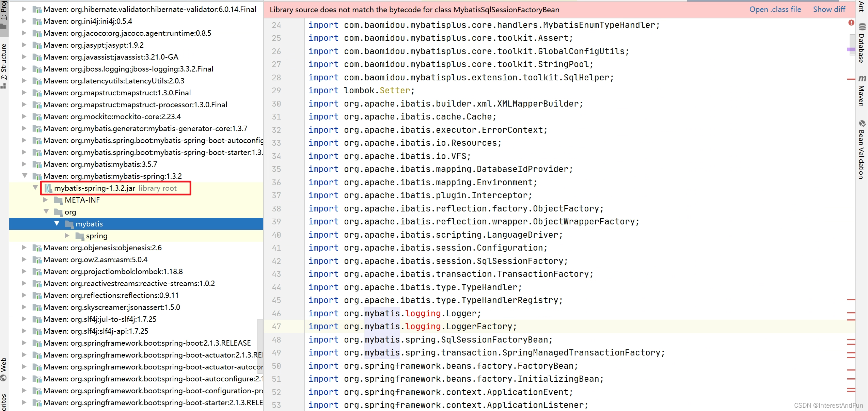The image size is (868, 411).
Task: Expand the META-INF folder
Action: click(x=46, y=200)
